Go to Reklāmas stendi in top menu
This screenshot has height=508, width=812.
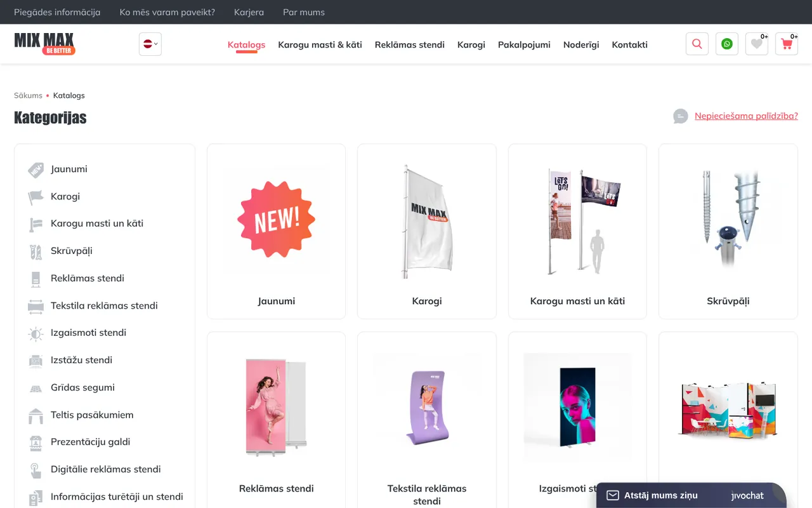[x=410, y=44]
